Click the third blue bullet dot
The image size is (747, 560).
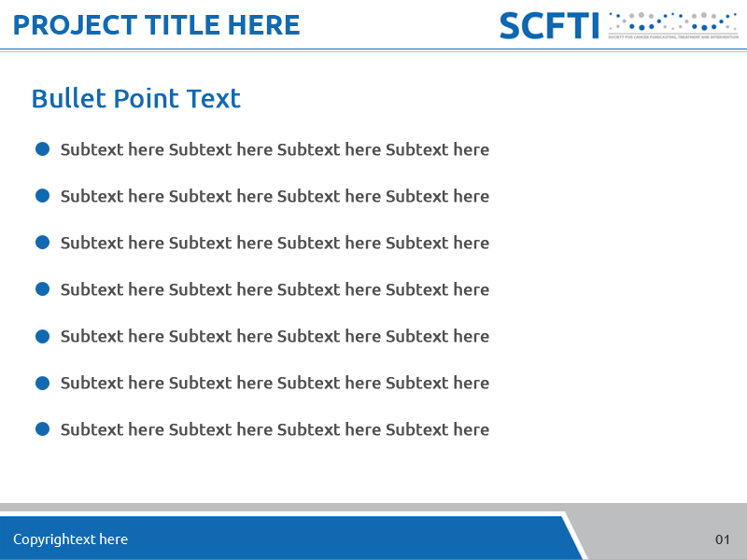coord(42,243)
